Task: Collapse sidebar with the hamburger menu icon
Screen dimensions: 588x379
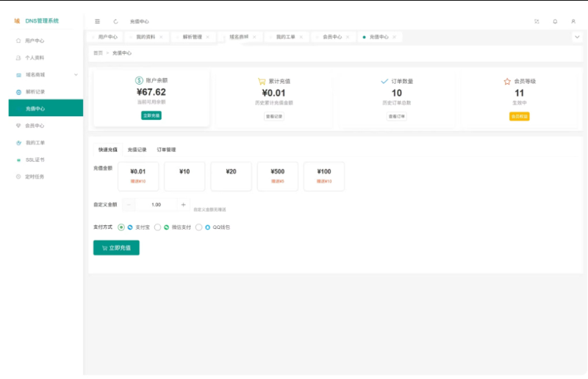Action: click(x=97, y=21)
